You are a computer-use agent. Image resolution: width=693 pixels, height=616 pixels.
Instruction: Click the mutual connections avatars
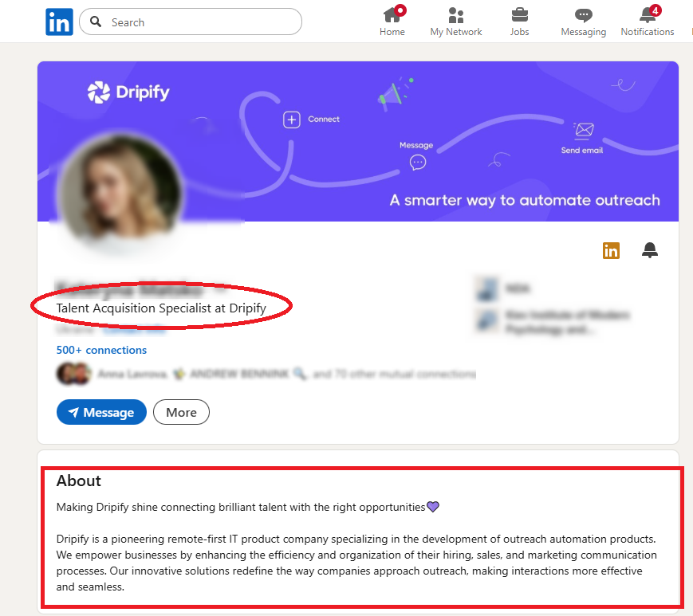(x=74, y=374)
